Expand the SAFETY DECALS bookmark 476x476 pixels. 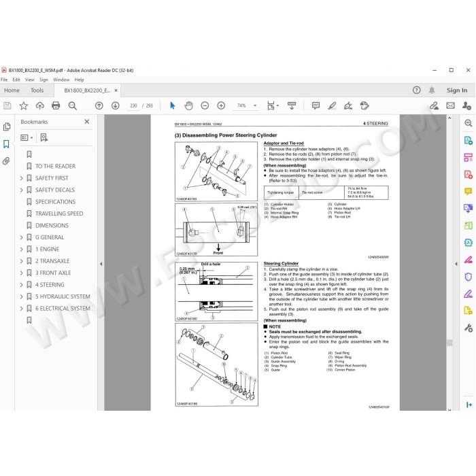[x=22, y=190]
